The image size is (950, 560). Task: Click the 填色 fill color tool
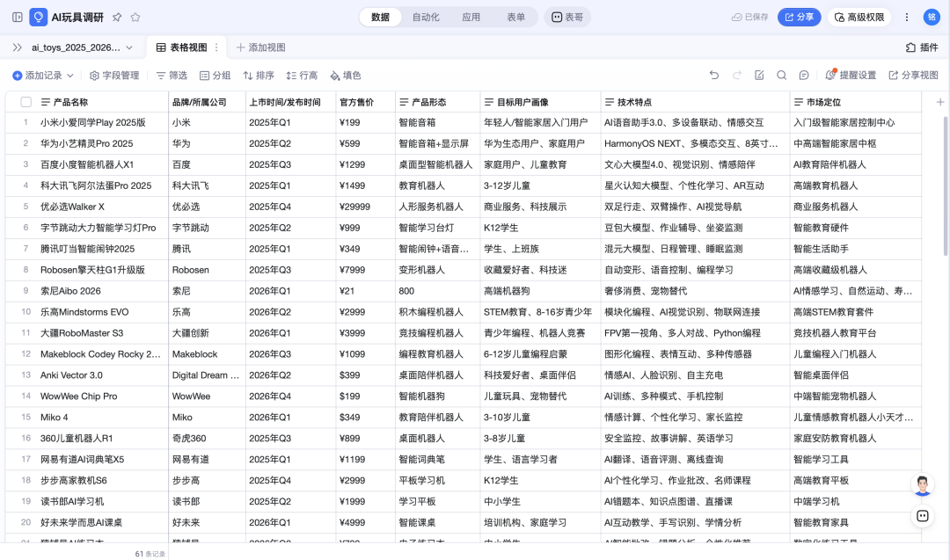point(344,76)
